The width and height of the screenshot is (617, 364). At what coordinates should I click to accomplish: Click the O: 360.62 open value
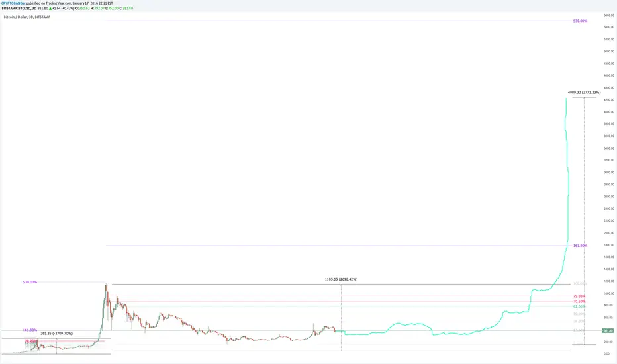click(83, 8)
